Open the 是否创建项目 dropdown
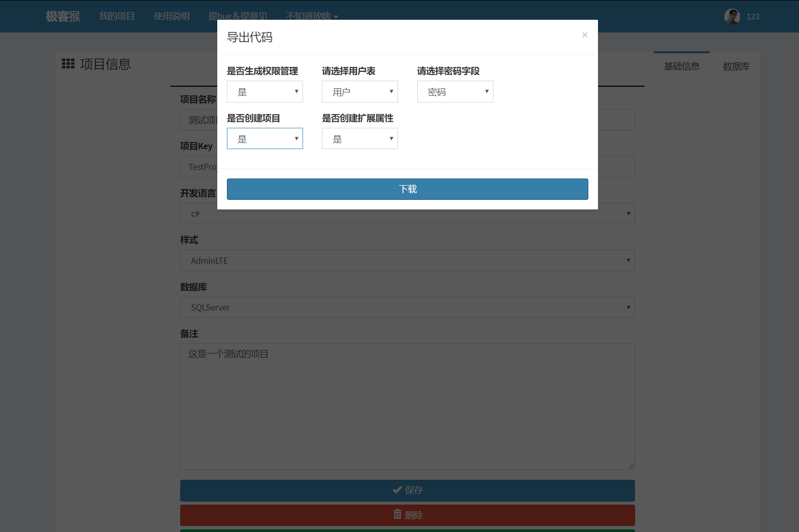This screenshot has width=799, height=532. (x=265, y=138)
